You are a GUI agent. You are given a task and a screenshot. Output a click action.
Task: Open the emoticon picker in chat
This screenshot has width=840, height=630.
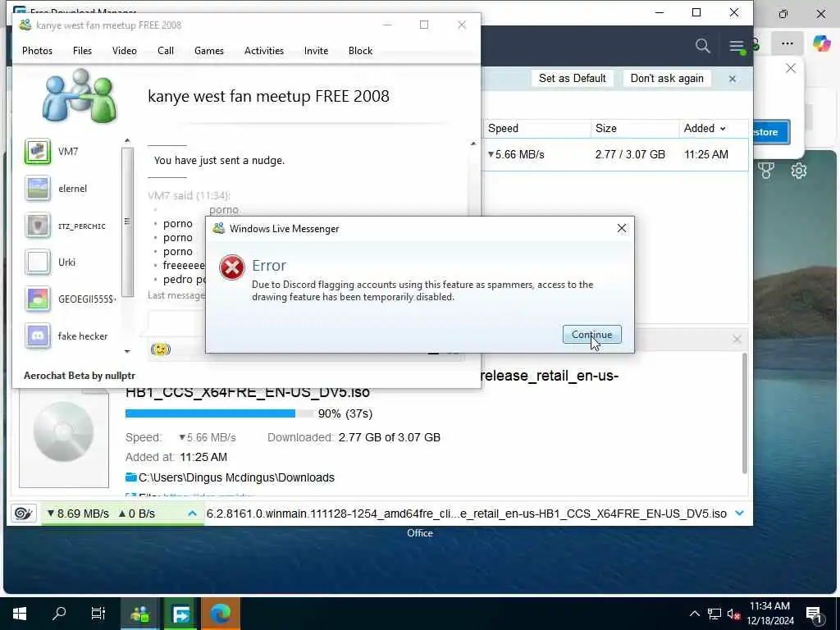(x=160, y=349)
